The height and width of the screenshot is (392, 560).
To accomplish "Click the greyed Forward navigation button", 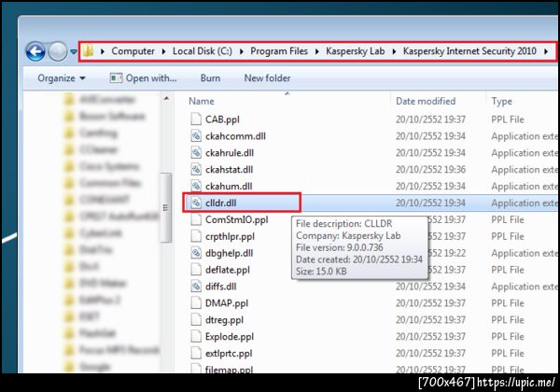I will [58, 51].
